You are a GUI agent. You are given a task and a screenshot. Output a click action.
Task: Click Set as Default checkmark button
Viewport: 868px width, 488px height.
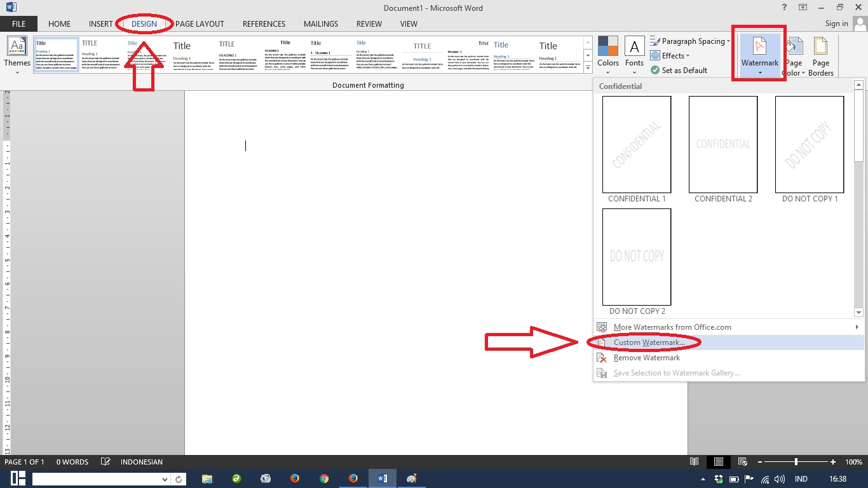[679, 71]
